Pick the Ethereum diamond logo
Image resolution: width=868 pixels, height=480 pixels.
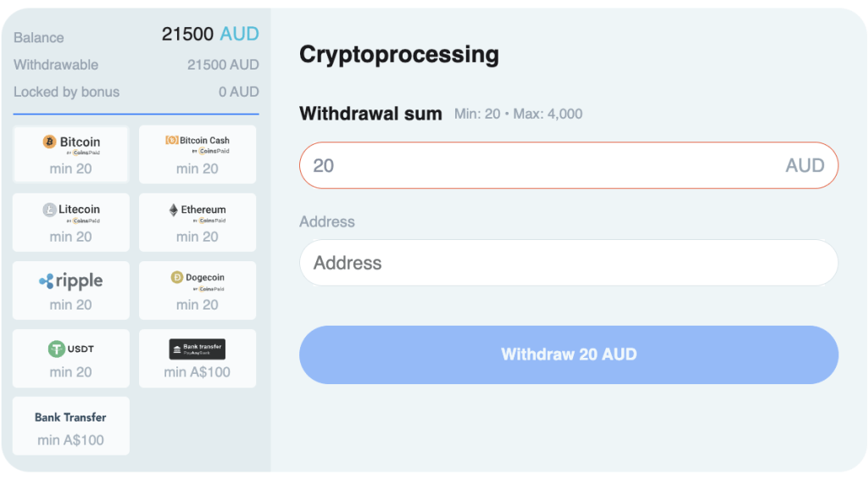(174, 209)
